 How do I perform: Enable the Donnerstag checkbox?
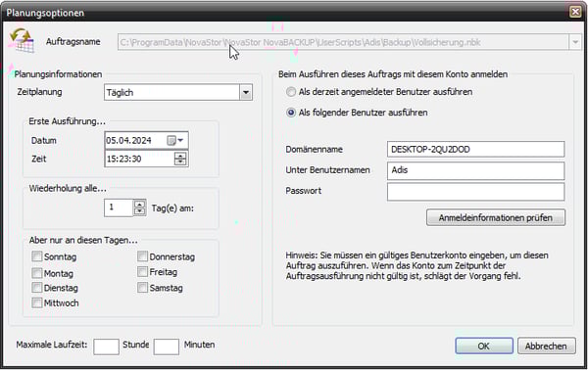point(142,256)
